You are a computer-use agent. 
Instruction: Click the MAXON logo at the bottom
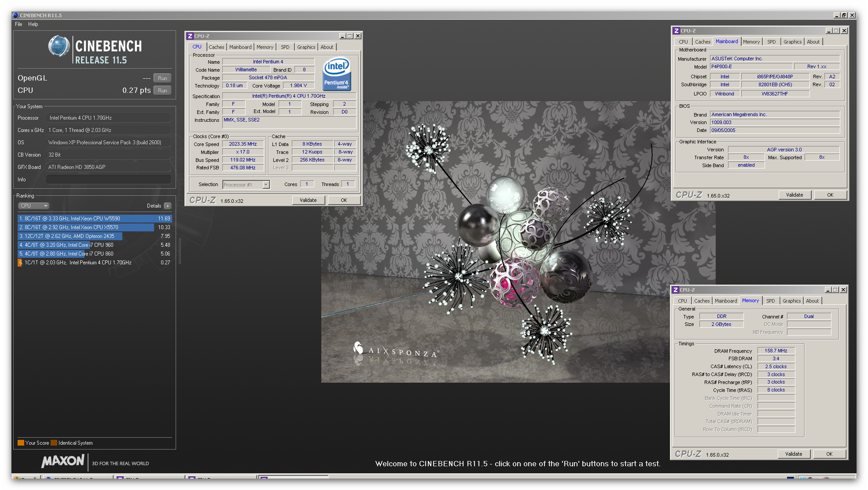coord(63,462)
